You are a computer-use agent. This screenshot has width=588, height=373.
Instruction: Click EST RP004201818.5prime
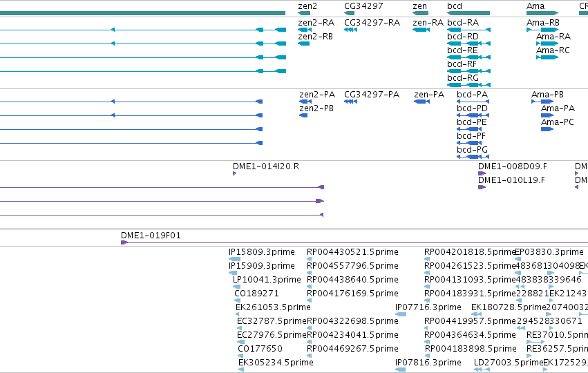[x=470, y=252]
